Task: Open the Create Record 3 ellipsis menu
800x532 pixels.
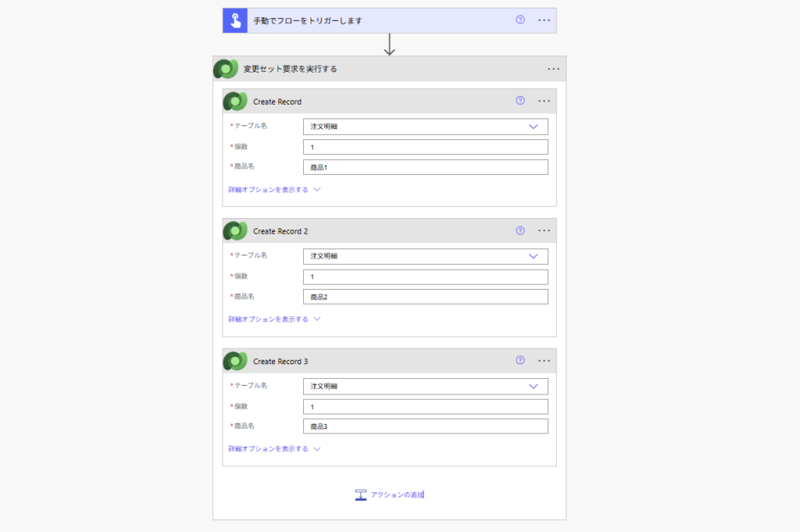Action: (x=545, y=360)
